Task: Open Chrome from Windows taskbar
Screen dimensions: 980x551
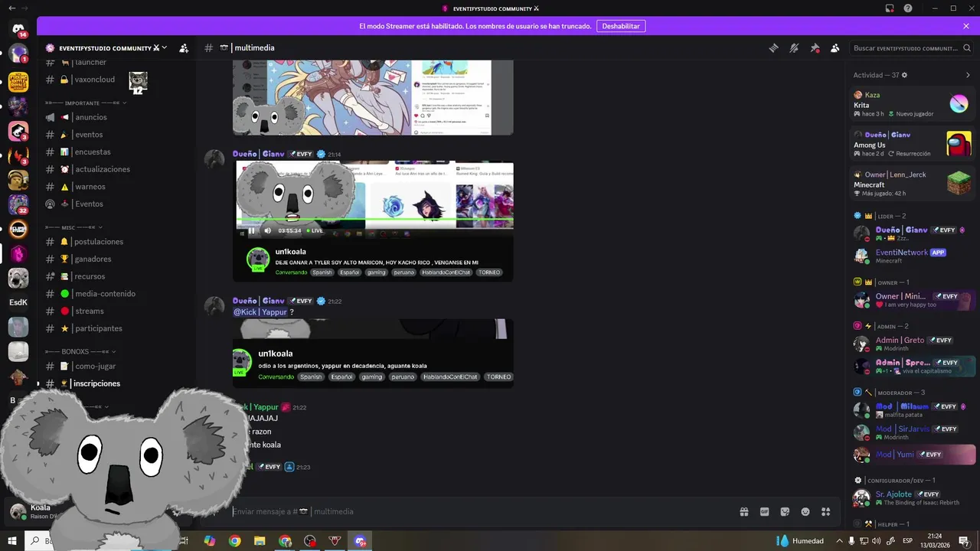Action: (235, 541)
